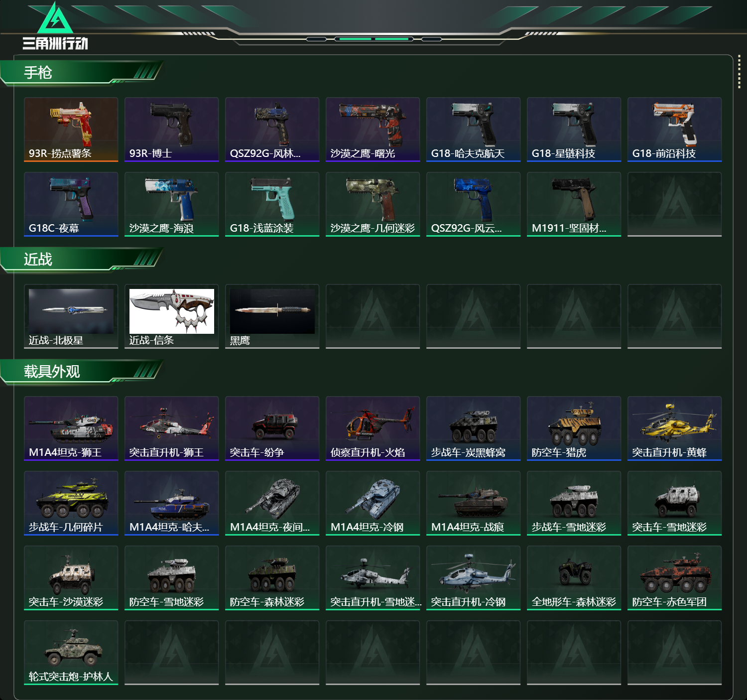Open the QSZ92G-风林 pistol skin card
Image resolution: width=747 pixels, height=700 pixels.
tap(272, 130)
